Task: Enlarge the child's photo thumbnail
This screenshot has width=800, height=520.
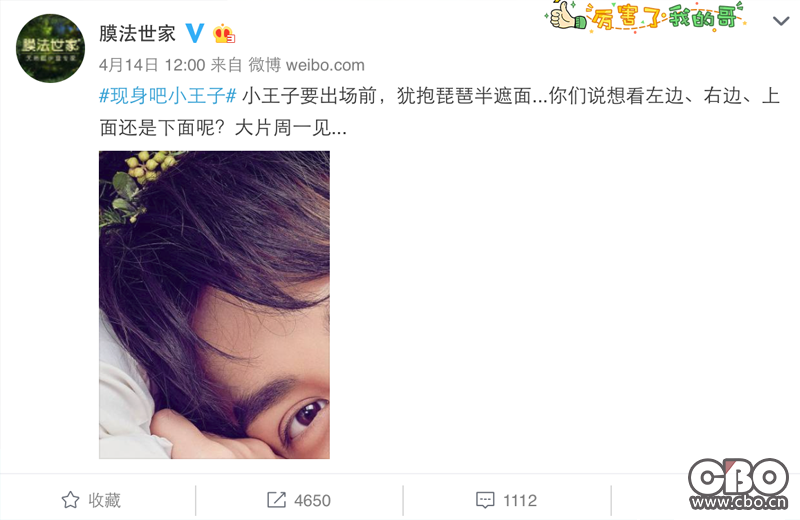Action: (x=214, y=305)
